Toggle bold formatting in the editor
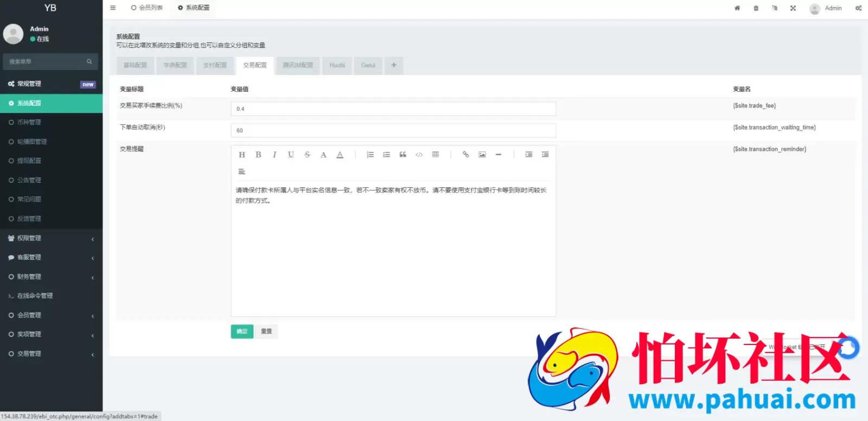This screenshot has width=868, height=421. [258, 155]
